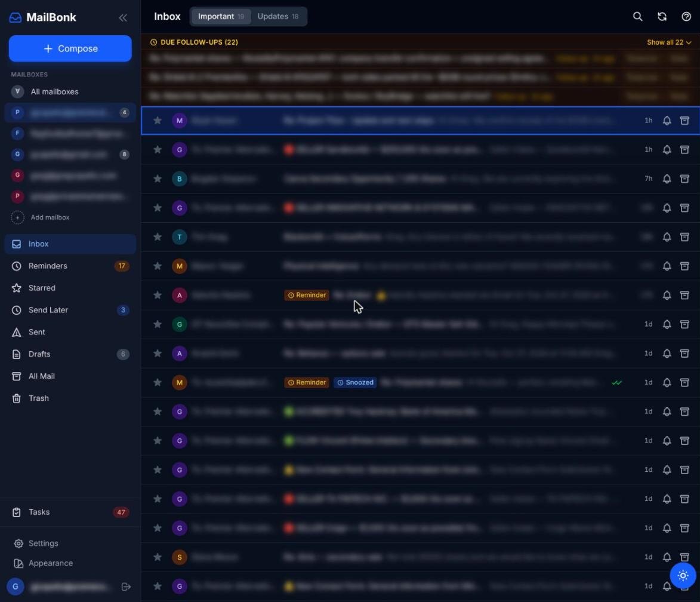Viewport: 700px width, 602px height.
Task: Click the S sender avatar
Action: click(x=180, y=557)
